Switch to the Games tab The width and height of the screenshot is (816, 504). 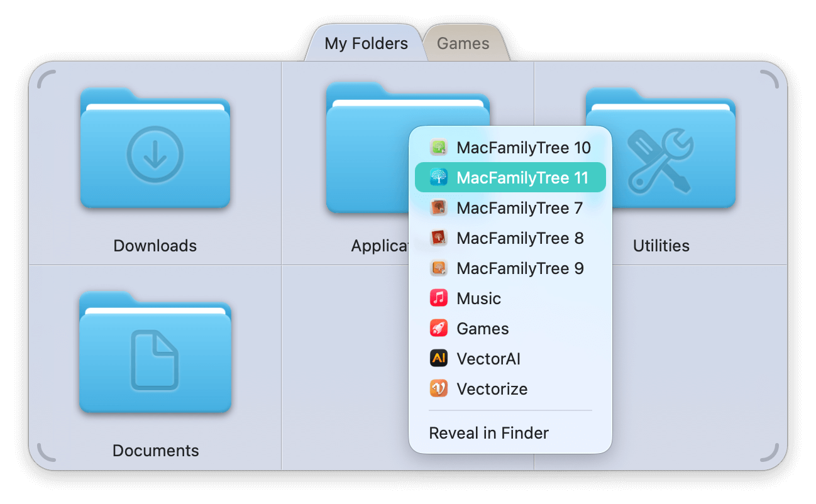click(463, 43)
